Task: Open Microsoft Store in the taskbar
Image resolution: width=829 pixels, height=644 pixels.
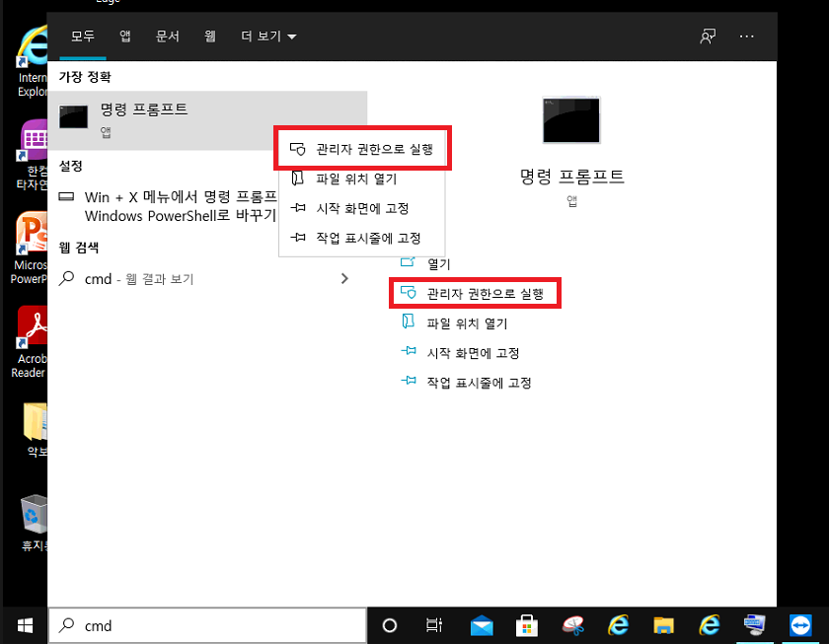Action: coord(527,626)
